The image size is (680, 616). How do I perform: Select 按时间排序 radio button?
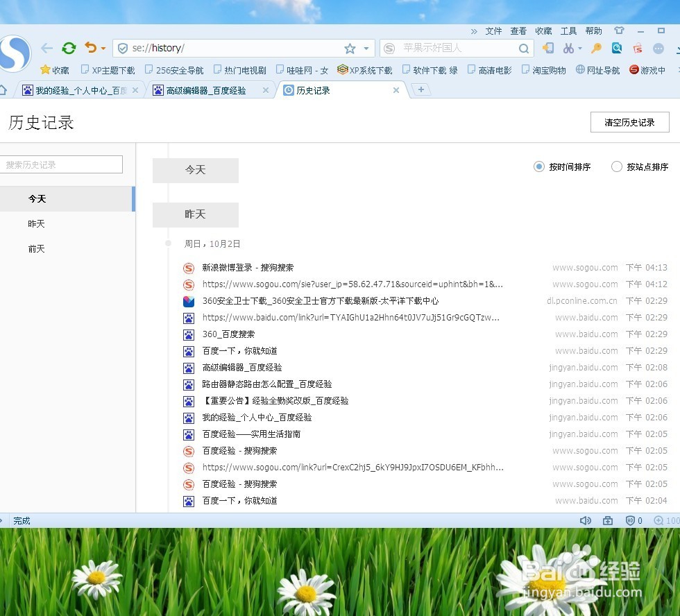click(x=539, y=167)
